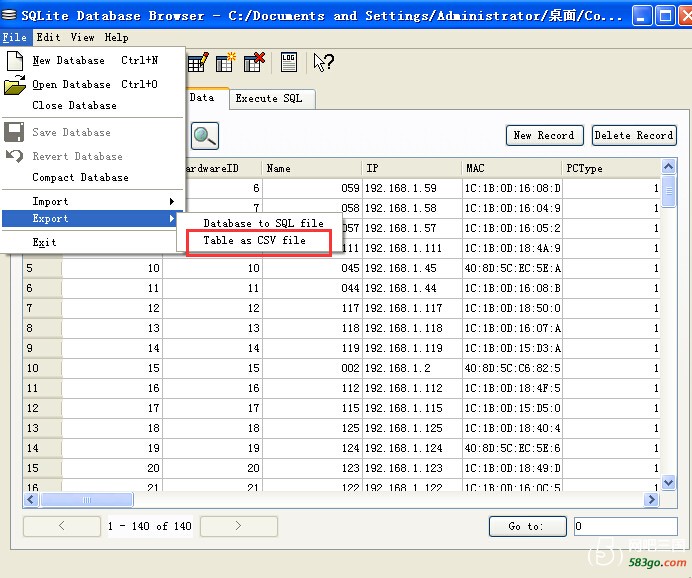
Task: Click row header number 14
Action: (x=42, y=448)
